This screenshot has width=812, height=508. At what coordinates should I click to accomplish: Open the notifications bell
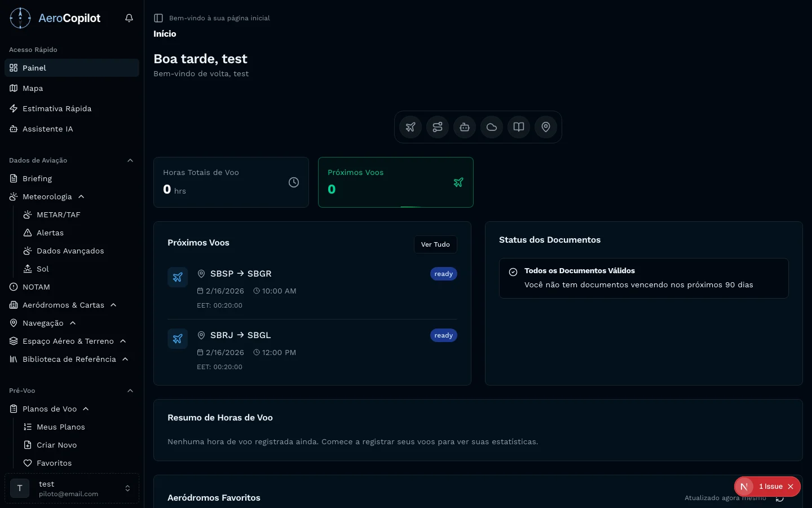coord(129,17)
